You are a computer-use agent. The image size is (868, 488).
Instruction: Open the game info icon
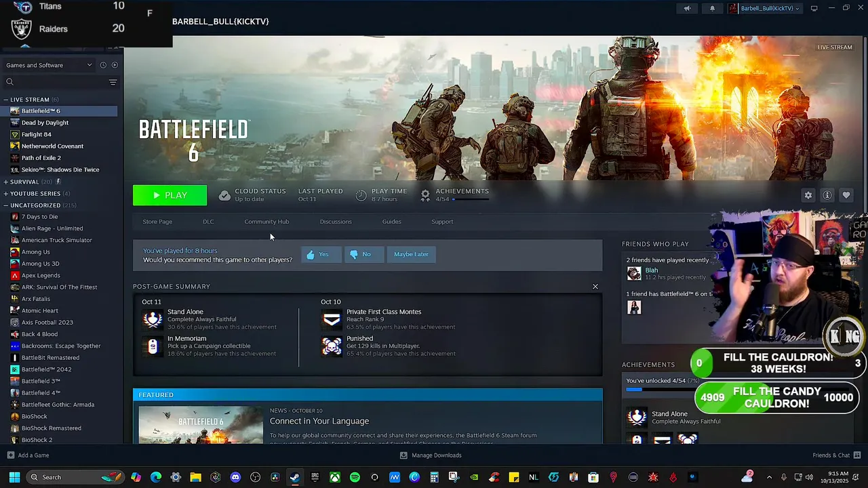[x=827, y=195]
